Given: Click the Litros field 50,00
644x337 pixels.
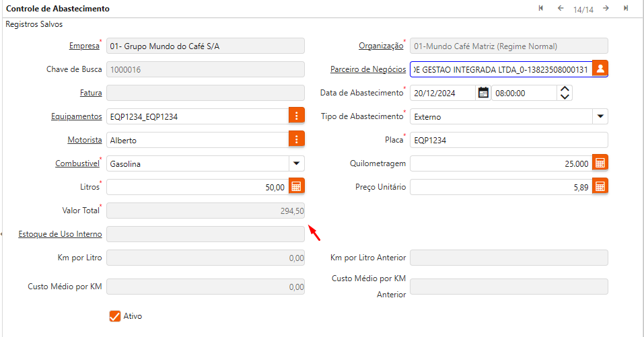Looking at the screenshot, I should coord(198,187).
